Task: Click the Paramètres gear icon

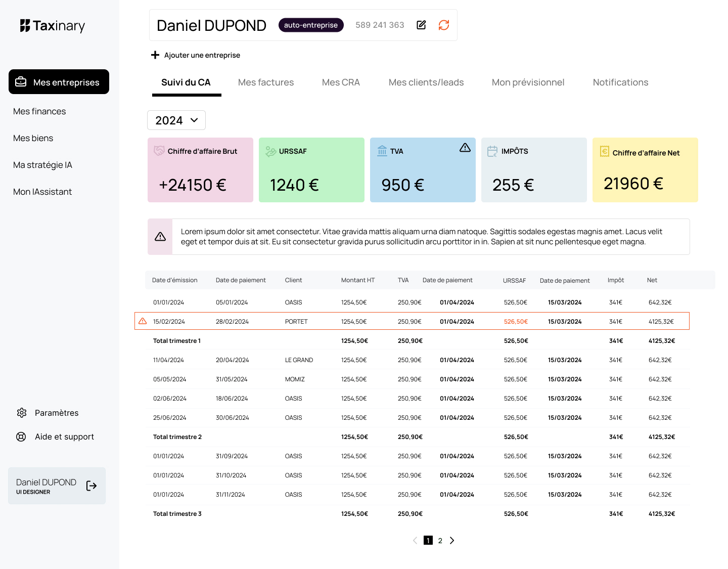Action: point(21,413)
